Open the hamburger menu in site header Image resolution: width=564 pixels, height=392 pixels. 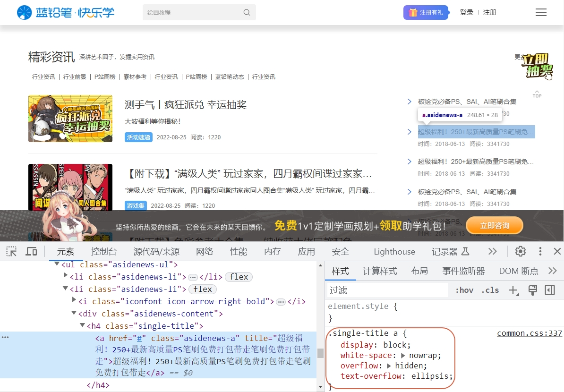pos(541,12)
